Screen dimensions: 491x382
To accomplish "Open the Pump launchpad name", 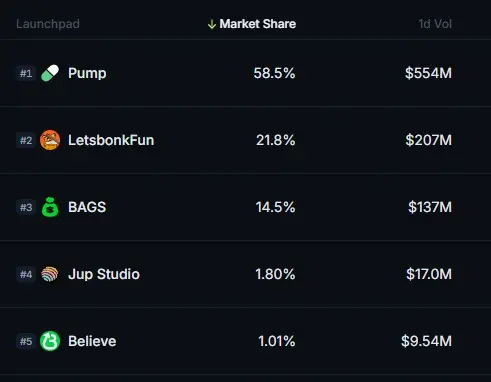I will click(x=87, y=73).
